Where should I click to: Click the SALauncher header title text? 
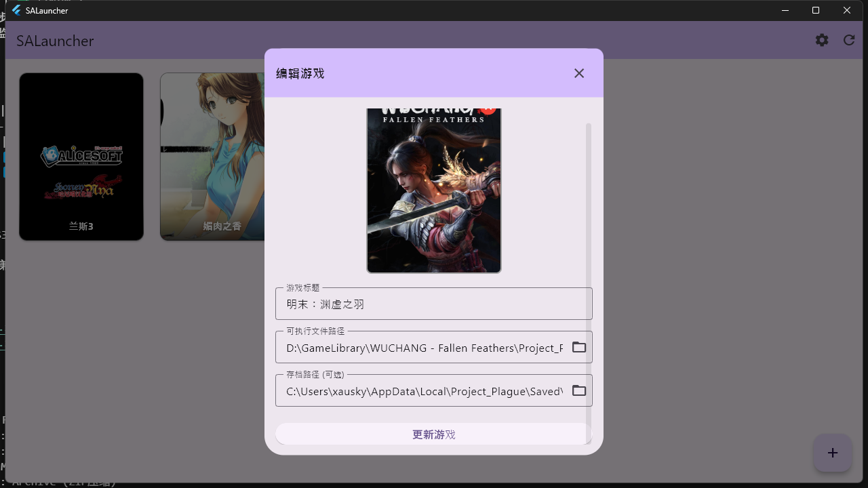pyautogui.click(x=55, y=41)
